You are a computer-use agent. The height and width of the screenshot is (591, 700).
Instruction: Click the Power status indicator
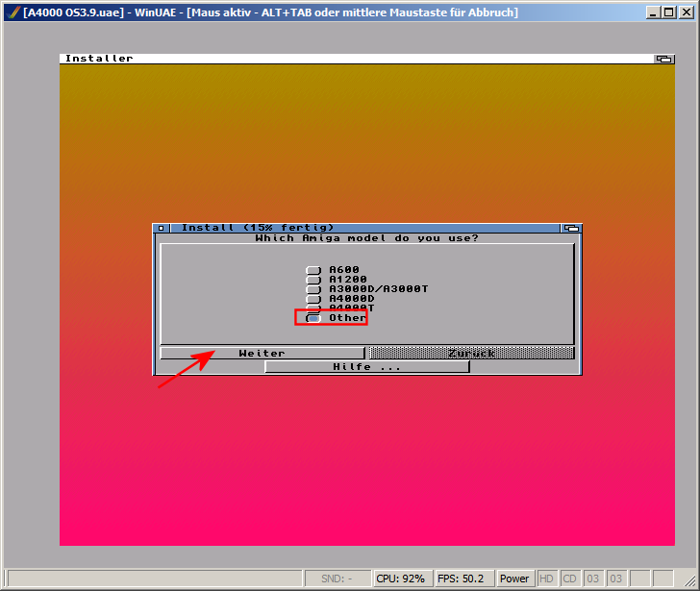[x=514, y=579]
